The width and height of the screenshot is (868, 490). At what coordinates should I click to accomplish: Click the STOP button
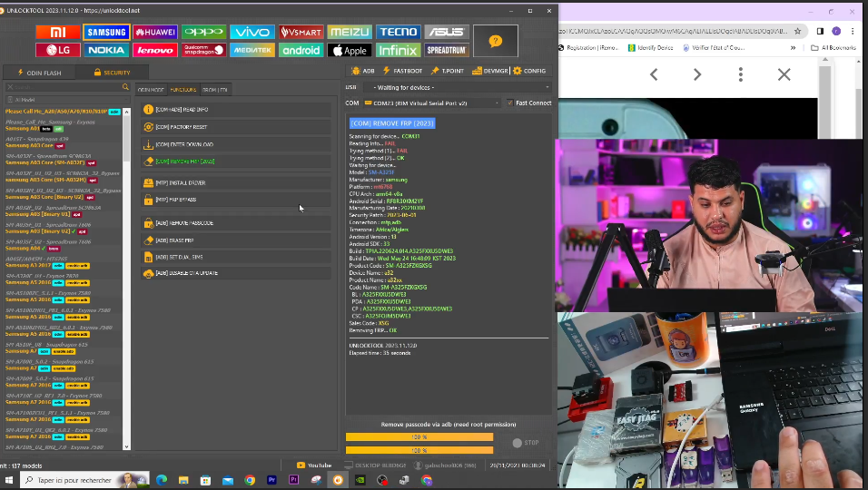pos(526,443)
